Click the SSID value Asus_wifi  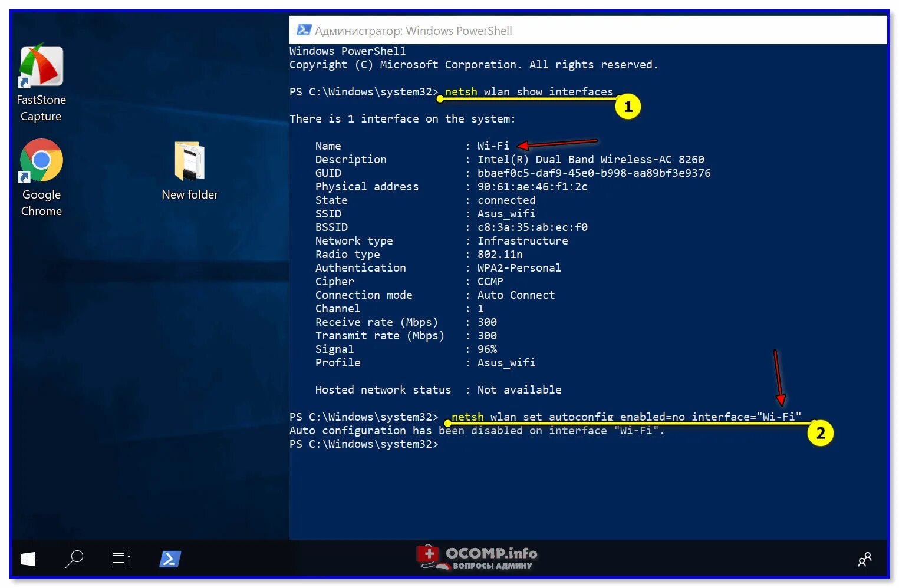[x=506, y=213]
